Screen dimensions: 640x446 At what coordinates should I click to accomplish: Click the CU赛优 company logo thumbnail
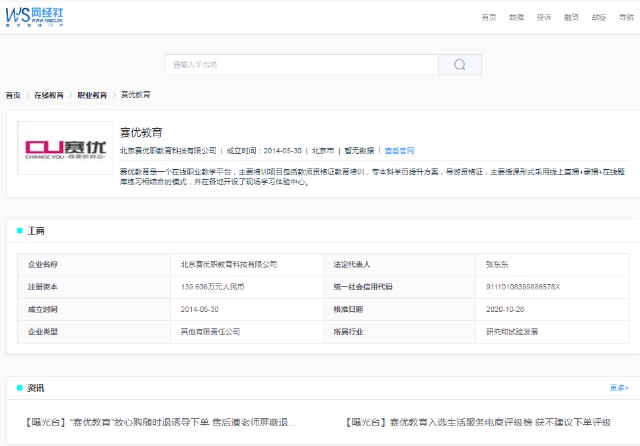tap(65, 148)
